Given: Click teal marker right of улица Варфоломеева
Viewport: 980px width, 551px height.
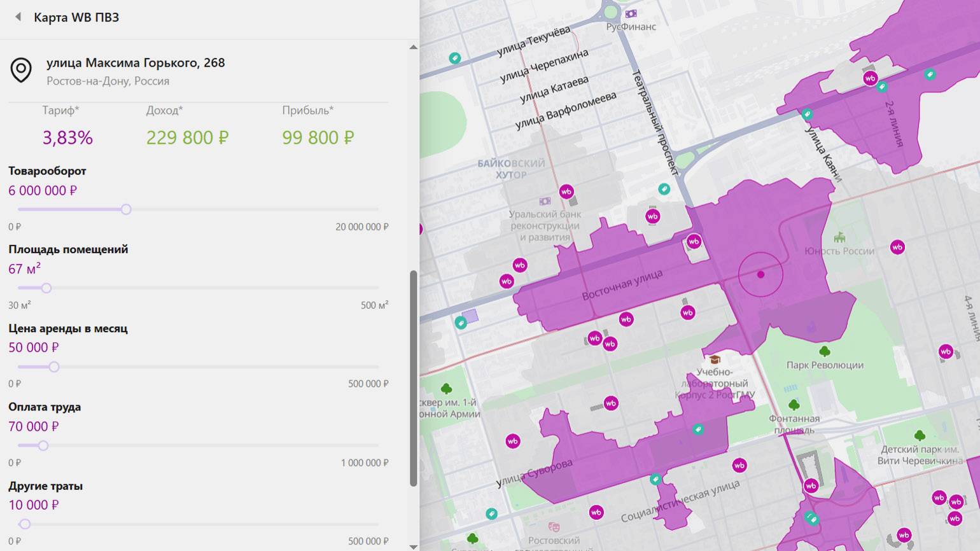Looking at the screenshot, I should pos(664,189).
